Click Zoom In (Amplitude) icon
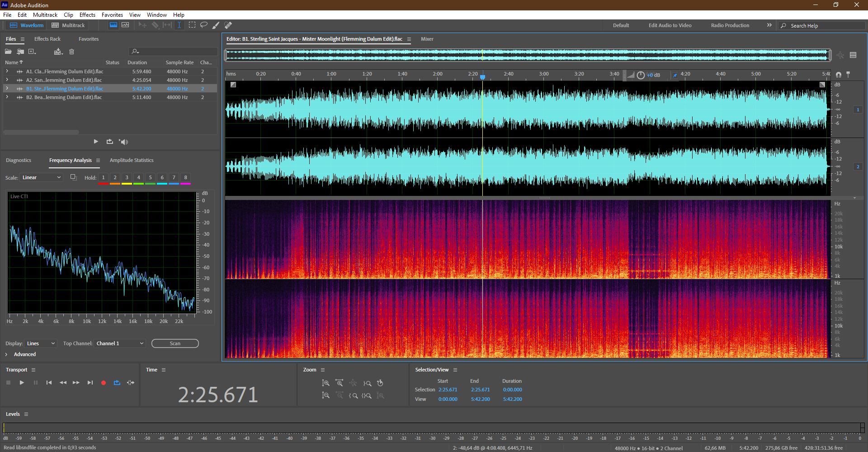Image resolution: width=868 pixels, height=452 pixels. 325,383
